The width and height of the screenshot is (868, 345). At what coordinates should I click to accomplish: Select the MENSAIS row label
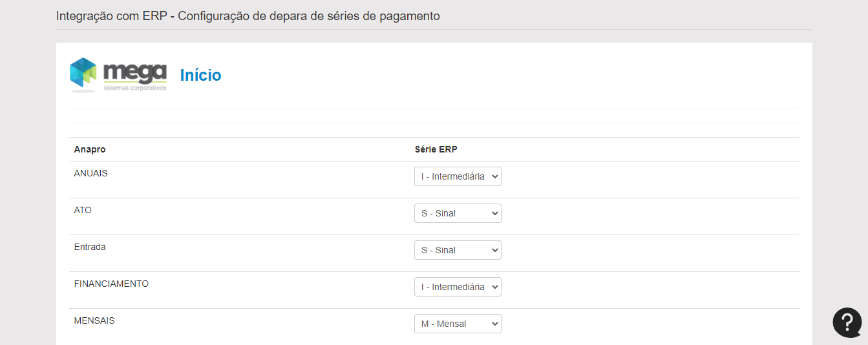94,320
